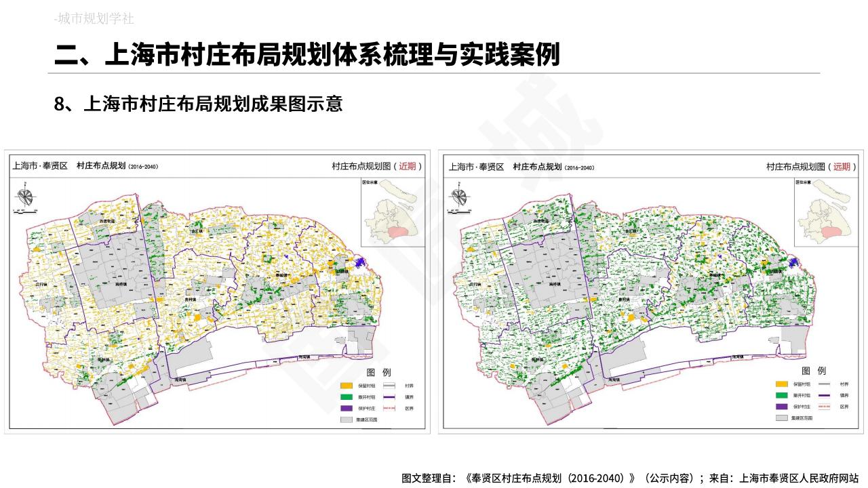The height and width of the screenshot is (488, 868).
Task: Click 奉城镇 label on the 近期 map
Action: click(281, 277)
